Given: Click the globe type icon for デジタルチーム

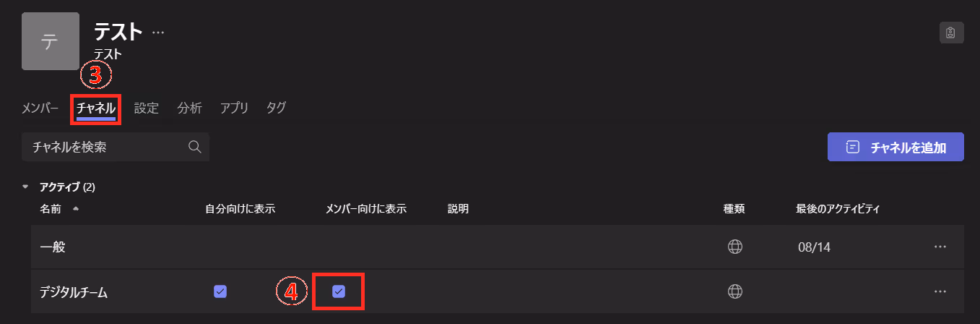Looking at the screenshot, I should 735,291.
